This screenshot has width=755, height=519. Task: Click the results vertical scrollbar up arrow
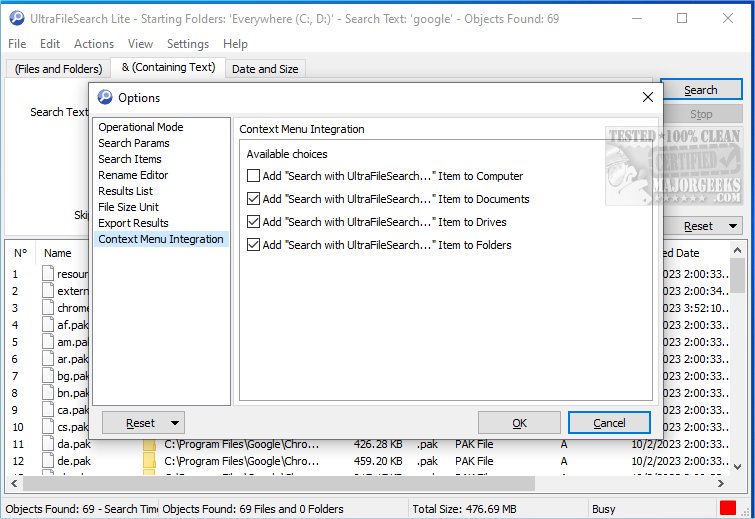(x=737, y=249)
